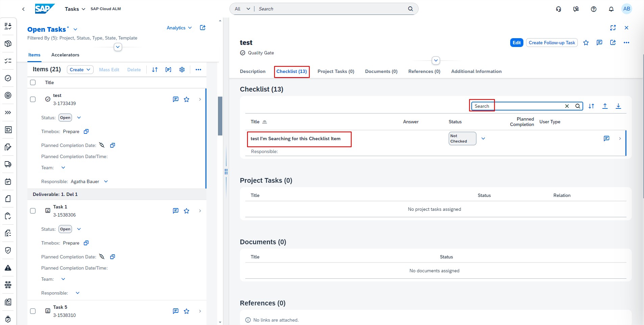644x325 pixels.
Task: Expand the Not Checked status dropdown
Action: click(x=483, y=139)
